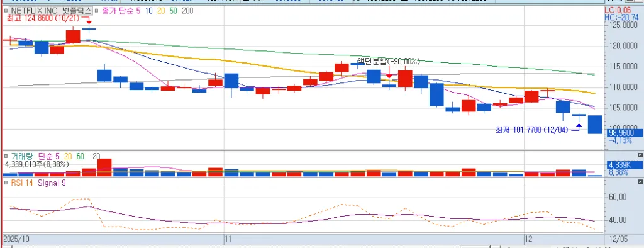The width and height of the screenshot is (644, 248).
Task: Select the volume 60-period MA legend
Action: [x=80, y=156]
